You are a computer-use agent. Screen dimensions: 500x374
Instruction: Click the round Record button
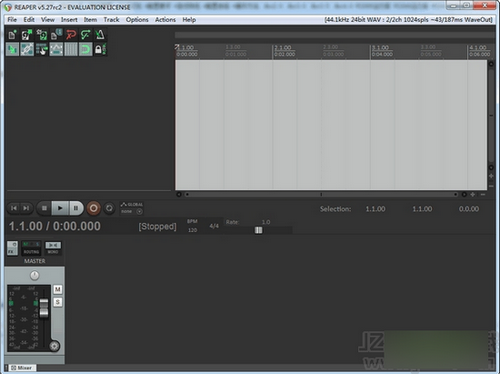click(x=94, y=208)
